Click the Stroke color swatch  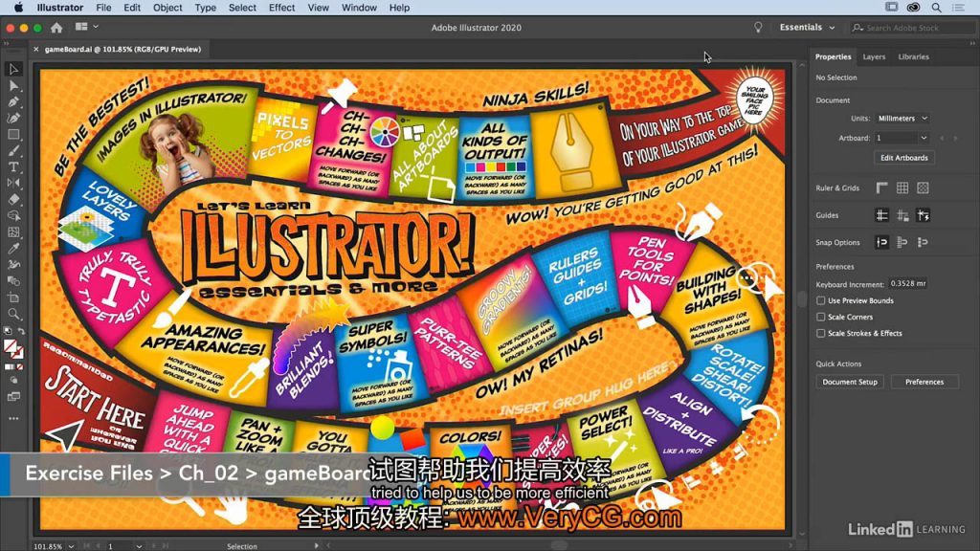tap(18, 354)
